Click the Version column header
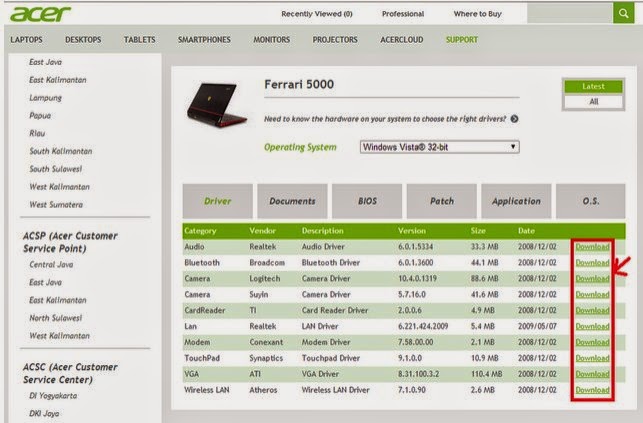643x423 pixels. pos(412,231)
